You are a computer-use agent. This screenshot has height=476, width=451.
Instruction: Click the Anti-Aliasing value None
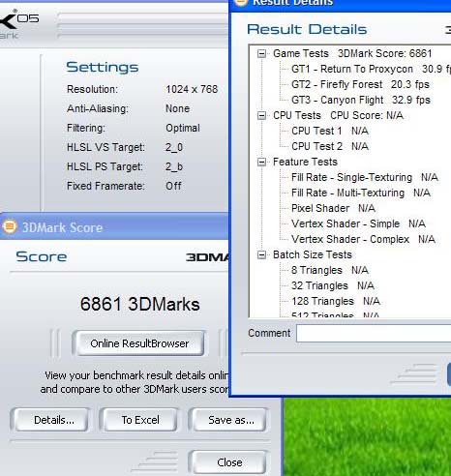coord(177,108)
